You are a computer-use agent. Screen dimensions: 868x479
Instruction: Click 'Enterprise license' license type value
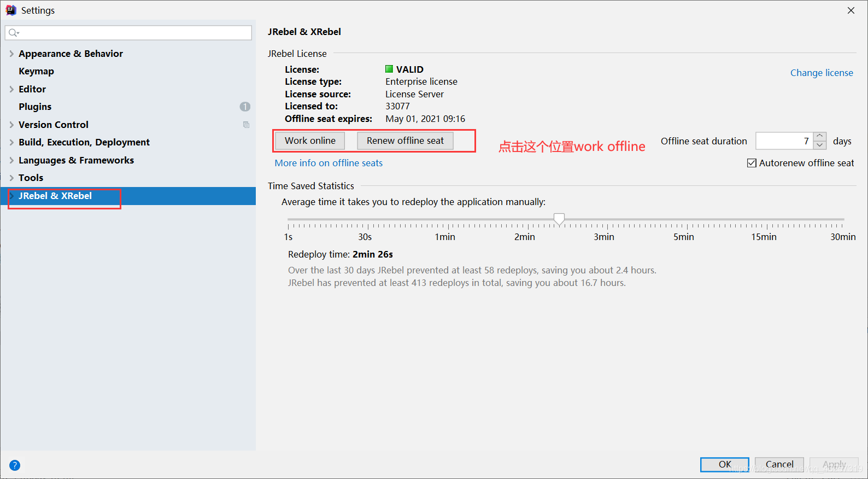421,81
